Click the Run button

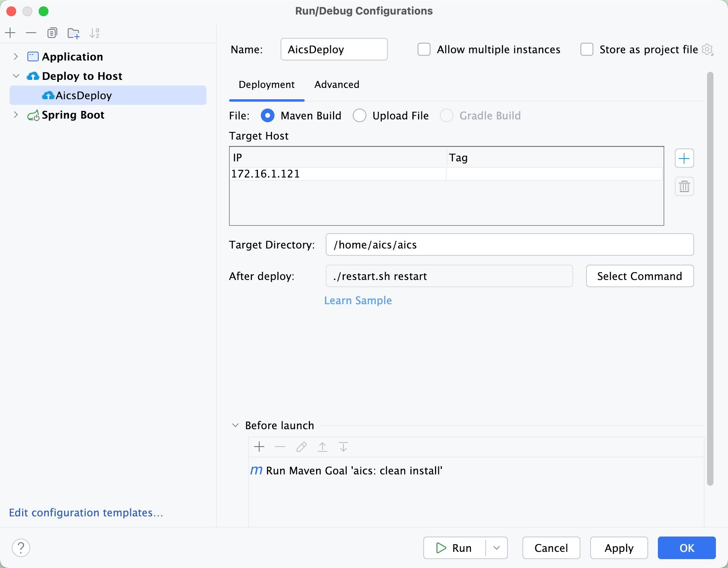pyautogui.click(x=454, y=548)
